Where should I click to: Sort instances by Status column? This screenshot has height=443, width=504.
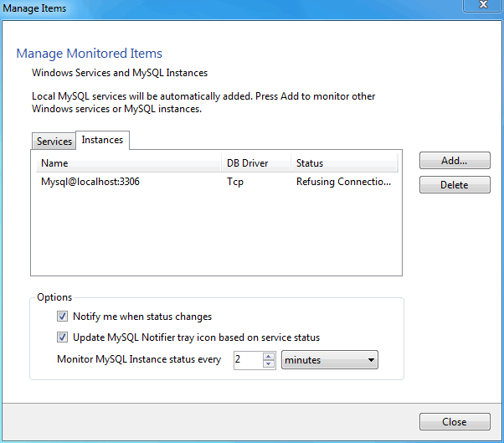pyautogui.click(x=343, y=163)
